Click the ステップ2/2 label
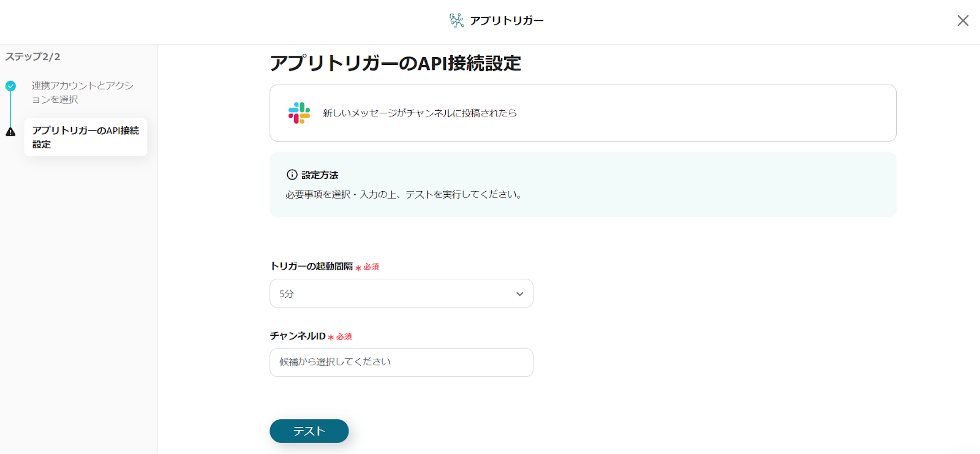Image resolution: width=980 pixels, height=454 pixels. click(33, 57)
